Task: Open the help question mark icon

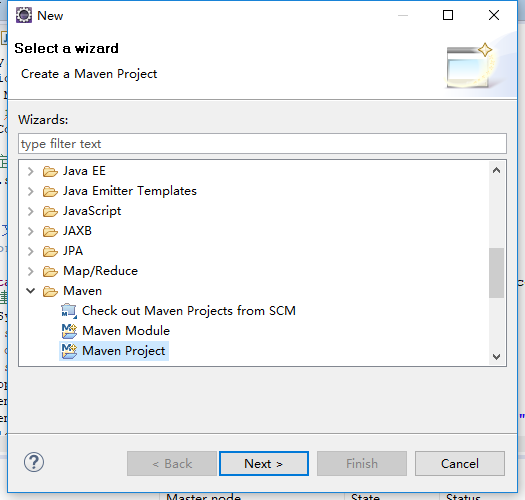Action: [34, 462]
